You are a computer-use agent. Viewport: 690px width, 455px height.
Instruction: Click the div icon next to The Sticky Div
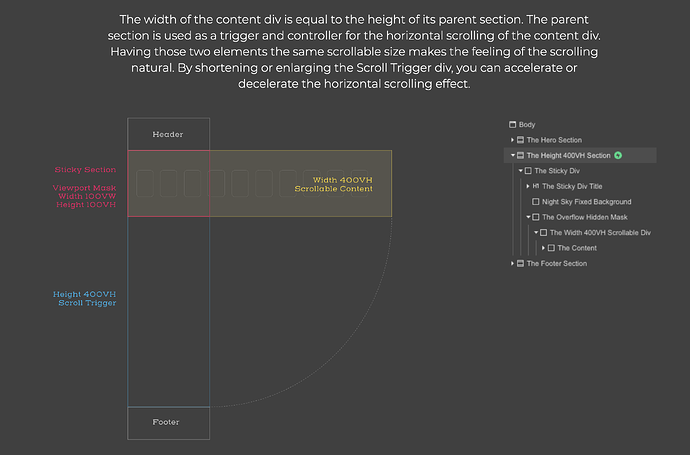coord(528,171)
